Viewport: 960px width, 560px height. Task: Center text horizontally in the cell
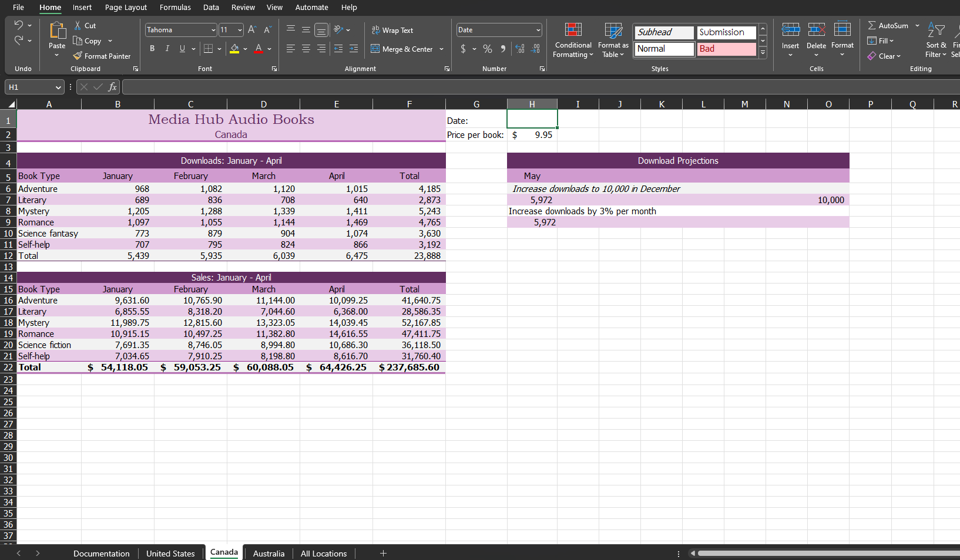(306, 49)
